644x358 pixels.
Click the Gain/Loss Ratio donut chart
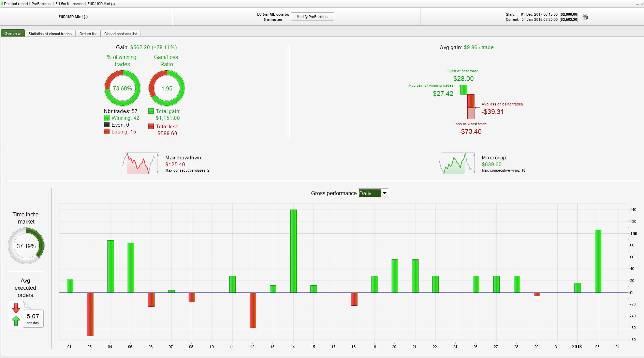click(x=167, y=88)
